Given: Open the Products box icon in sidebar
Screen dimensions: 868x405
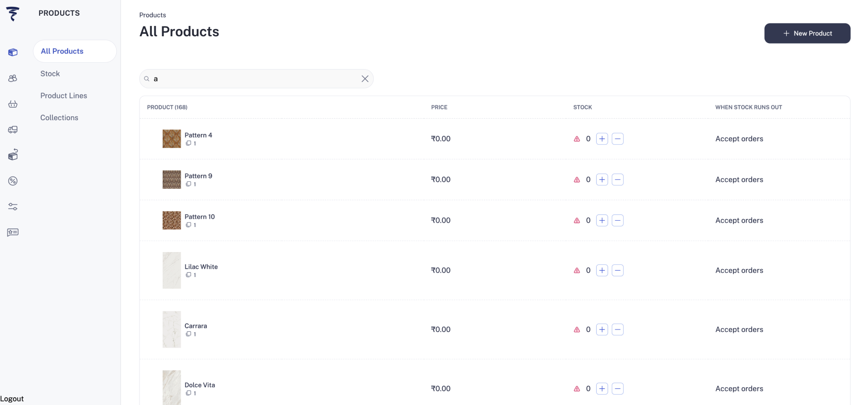Looking at the screenshot, I should pyautogui.click(x=13, y=52).
